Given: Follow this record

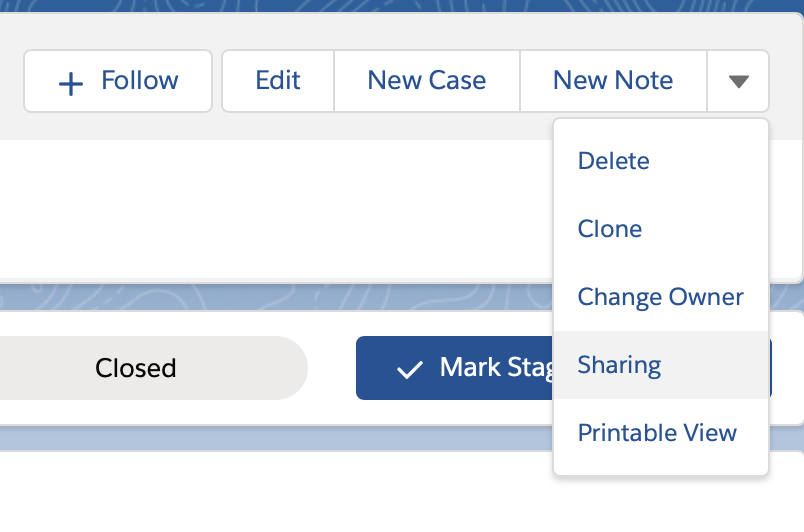Looking at the screenshot, I should (x=118, y=81).
